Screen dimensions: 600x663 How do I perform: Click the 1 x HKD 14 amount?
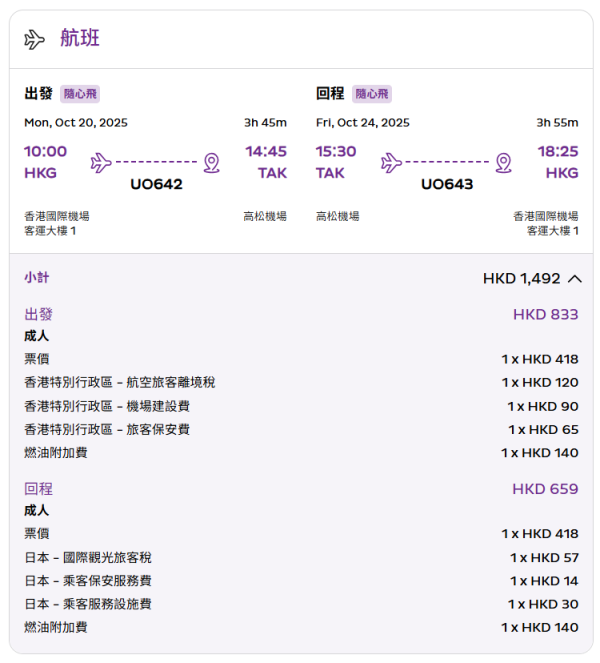(x=544, y=581)
